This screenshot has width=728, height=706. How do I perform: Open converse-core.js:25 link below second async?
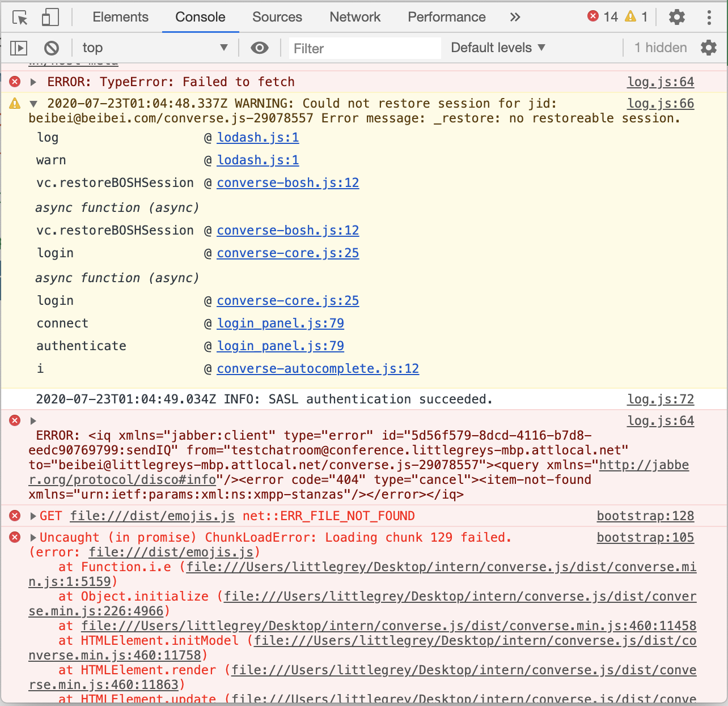pos(288,301)
